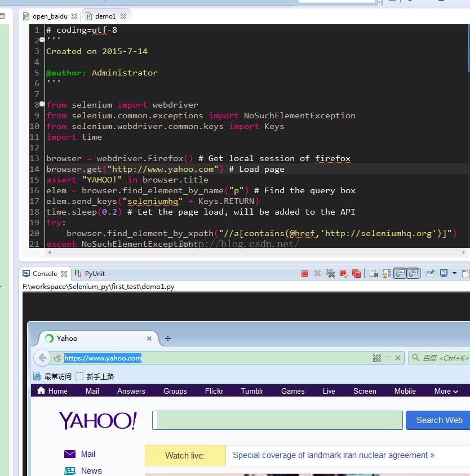Screen dimensions: 470x476
Task: Collapse docstring fold marker at line 2
Action: (x=42, y=39)
